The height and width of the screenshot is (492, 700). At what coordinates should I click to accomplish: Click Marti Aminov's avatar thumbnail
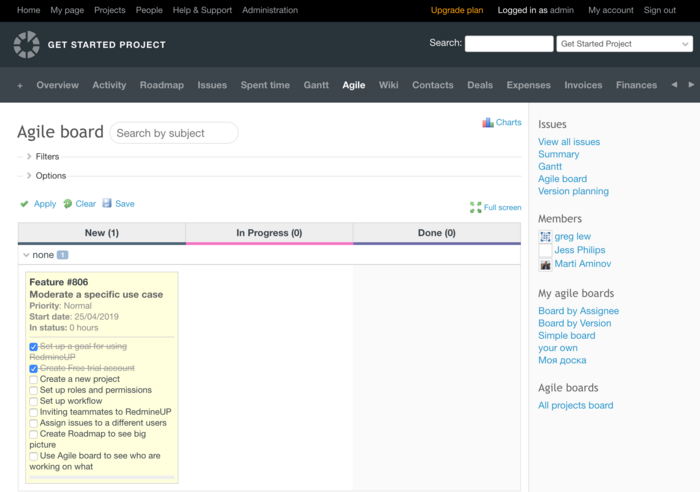coord(545,264)
